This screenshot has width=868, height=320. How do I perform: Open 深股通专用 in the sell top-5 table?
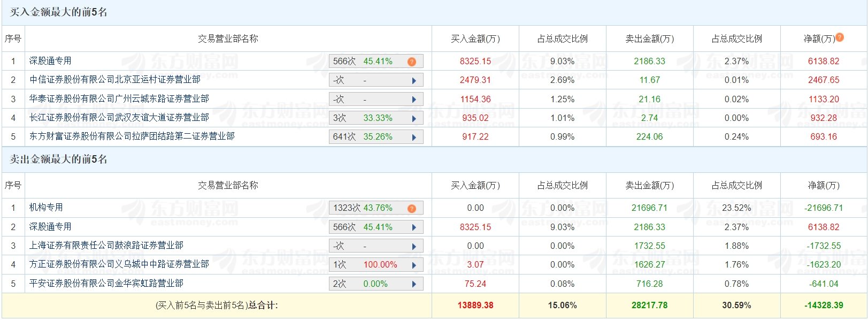pos(50,227)
